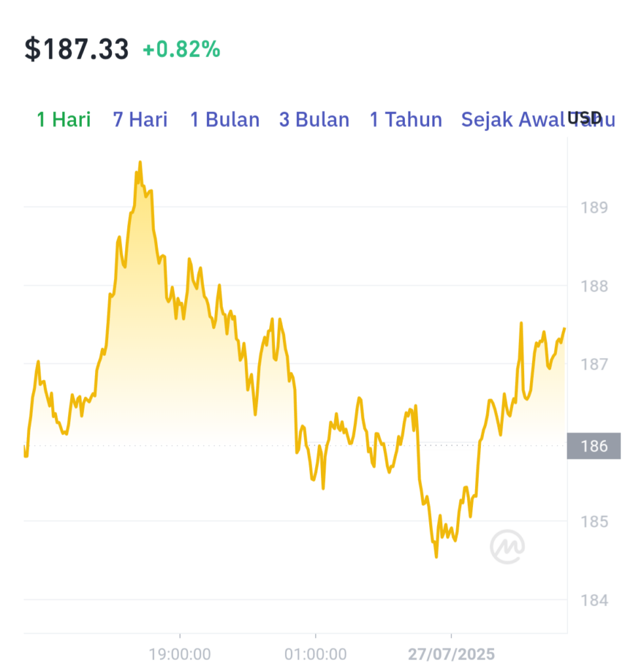Screen dimensions: 644x671
Task: Open the 1 Bulan chart view
Action: [225, 119]
